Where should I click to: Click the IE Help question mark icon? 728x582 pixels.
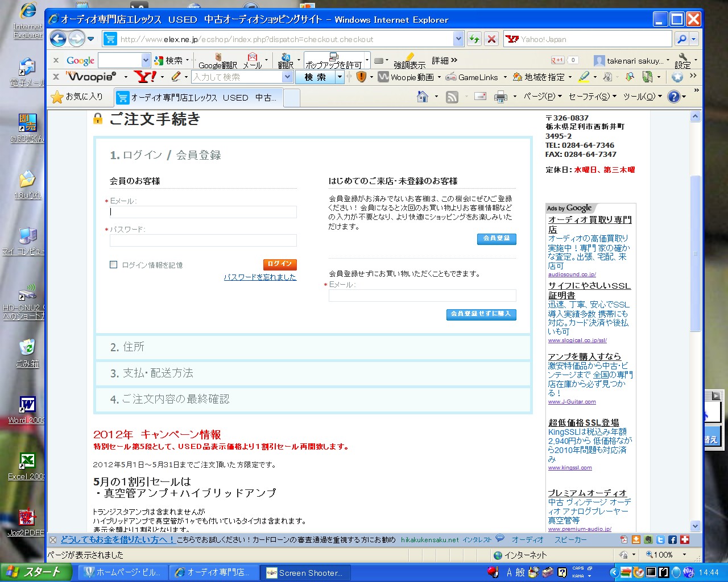coord(674,97)
